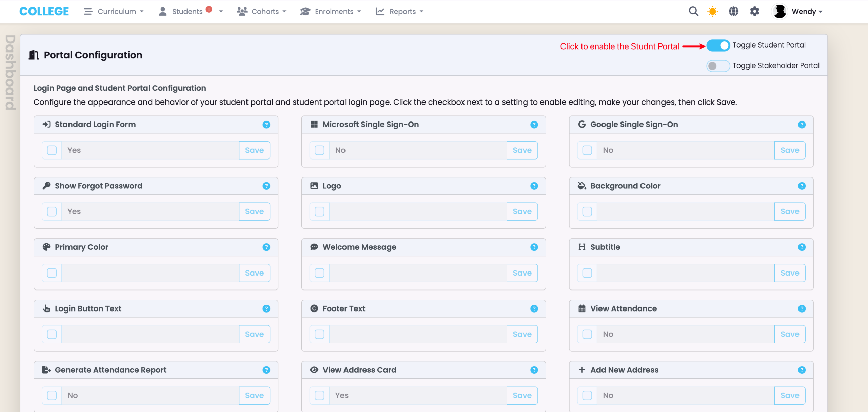The height and width of the screenshot is (412, 868).
Task: Click help icon for View Attendance
Action: (802, 308)
